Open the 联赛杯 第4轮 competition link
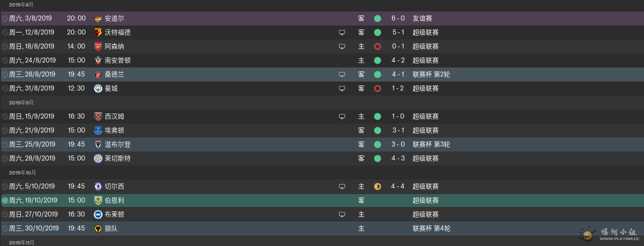This screenshot has height=246, width=644. coord(432,228)
